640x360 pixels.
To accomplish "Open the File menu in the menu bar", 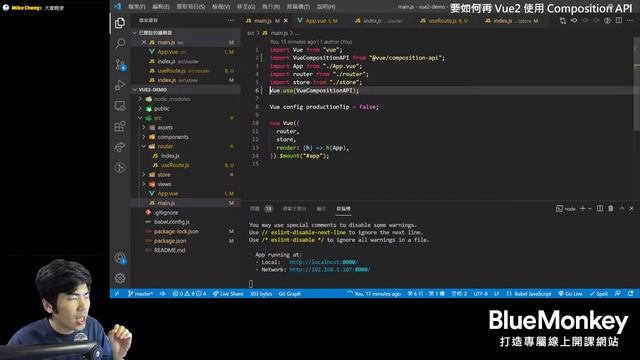I will pos(137,7).
